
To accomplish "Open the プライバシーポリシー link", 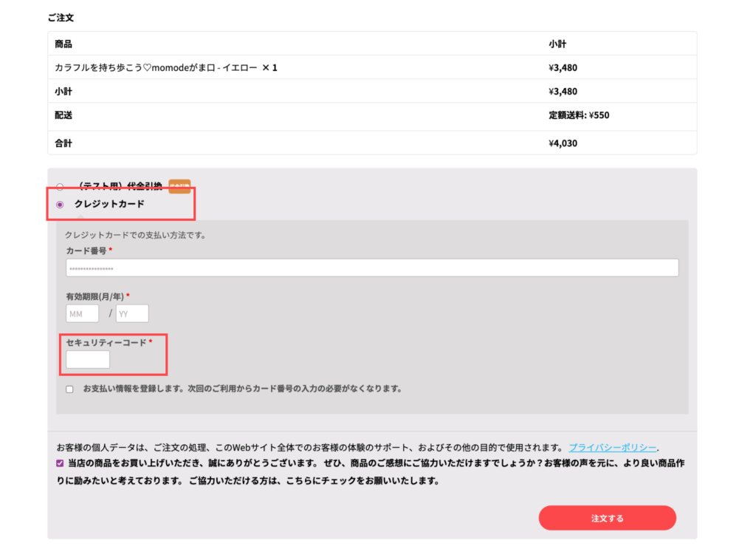I will pos(612,448).
